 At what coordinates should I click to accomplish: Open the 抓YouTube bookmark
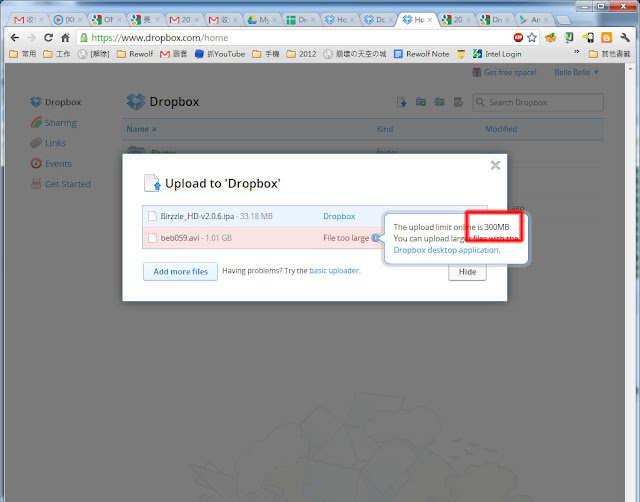(220, 54)
